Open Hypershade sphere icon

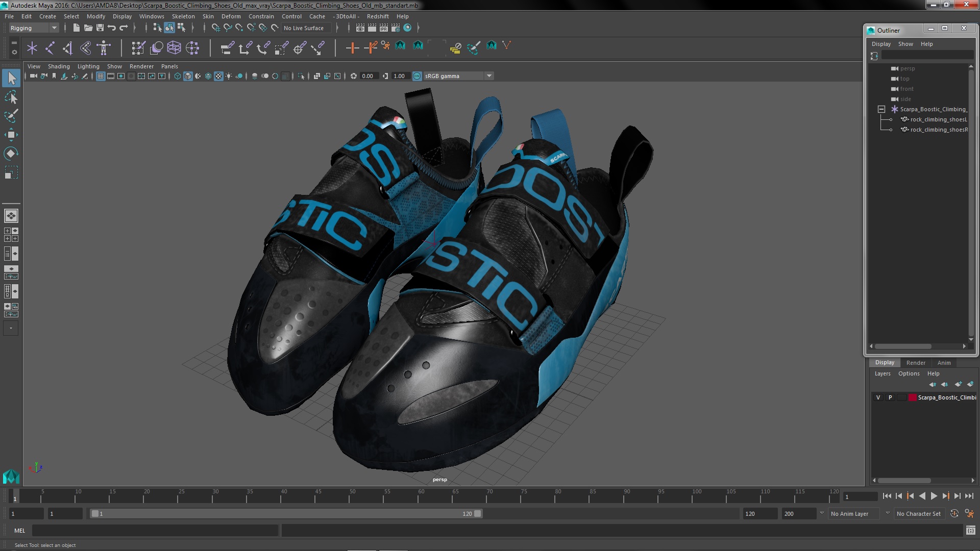click(407, 28)
